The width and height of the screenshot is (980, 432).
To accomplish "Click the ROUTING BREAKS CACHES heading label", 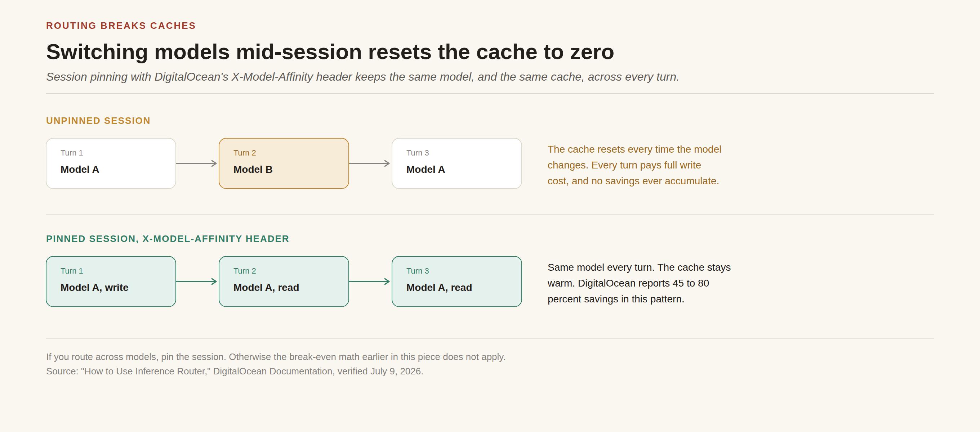I will coord(121,26).
